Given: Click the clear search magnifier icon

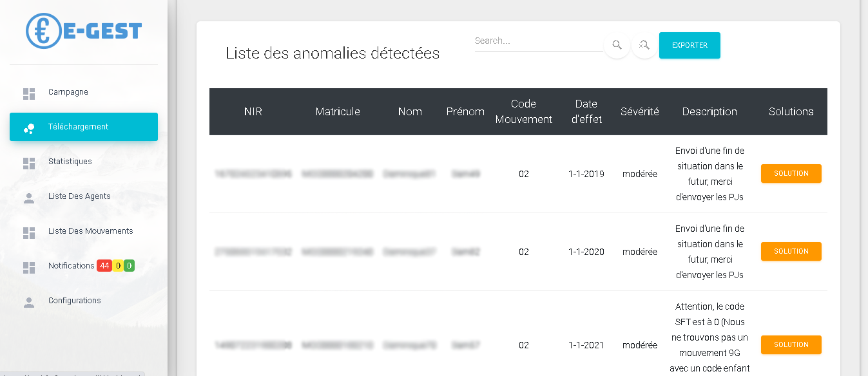Looking at the screenshot, I should (x=644, y=45).
